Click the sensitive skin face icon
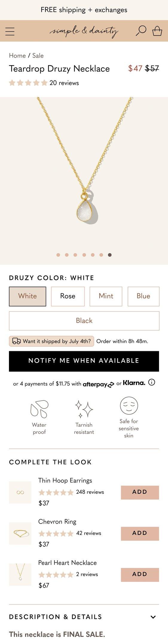 (129, 405)
